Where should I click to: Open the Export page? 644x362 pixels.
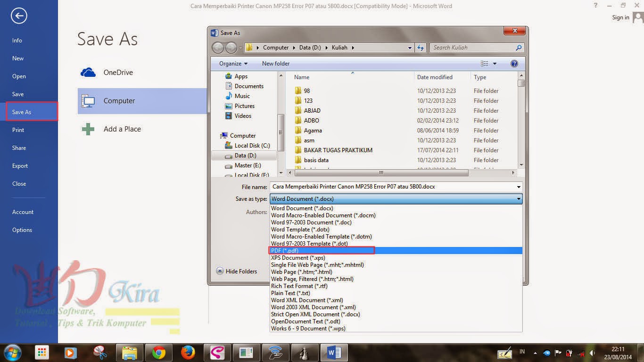coord(20,166)
